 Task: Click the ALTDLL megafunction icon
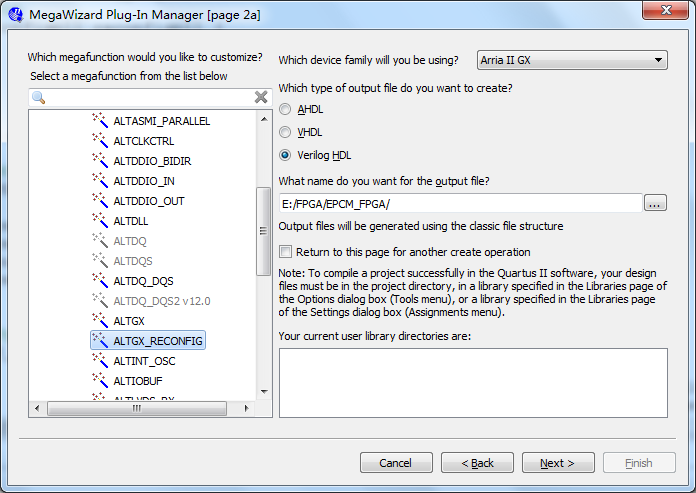point(99,221)
